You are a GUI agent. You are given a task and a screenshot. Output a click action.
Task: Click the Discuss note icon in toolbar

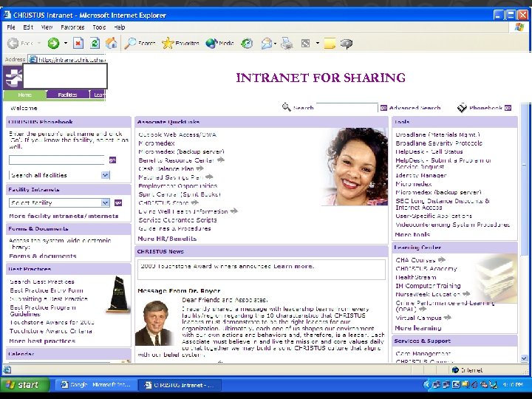pos(330,44)
